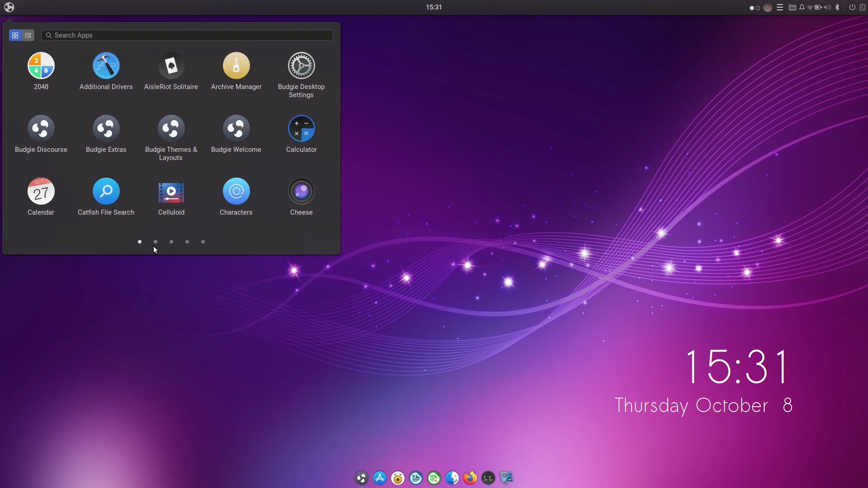This screenshot has height=488, width=868.
Task: Click the red disabled-circle tray icon
Action: (x=768, y=8)
